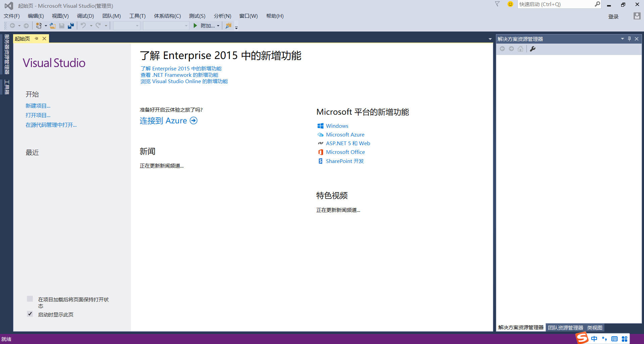
Task: Open the SharePoint 开发 link
Action: click(x=345, y=161)
